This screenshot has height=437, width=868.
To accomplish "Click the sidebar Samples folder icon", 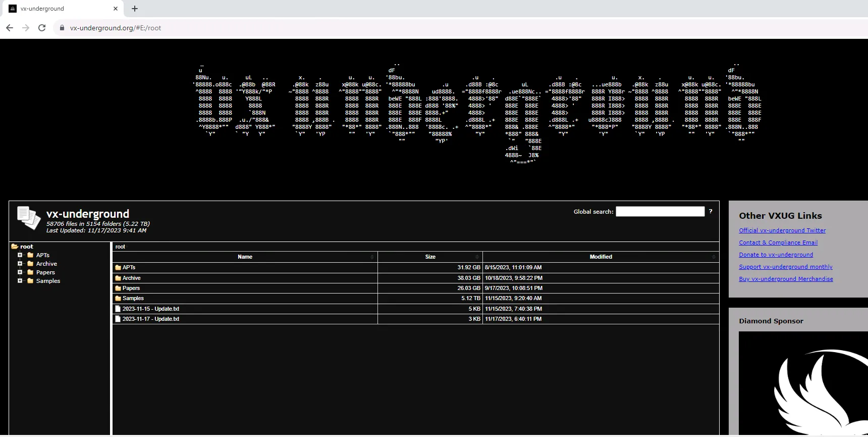I will (30, 281).
